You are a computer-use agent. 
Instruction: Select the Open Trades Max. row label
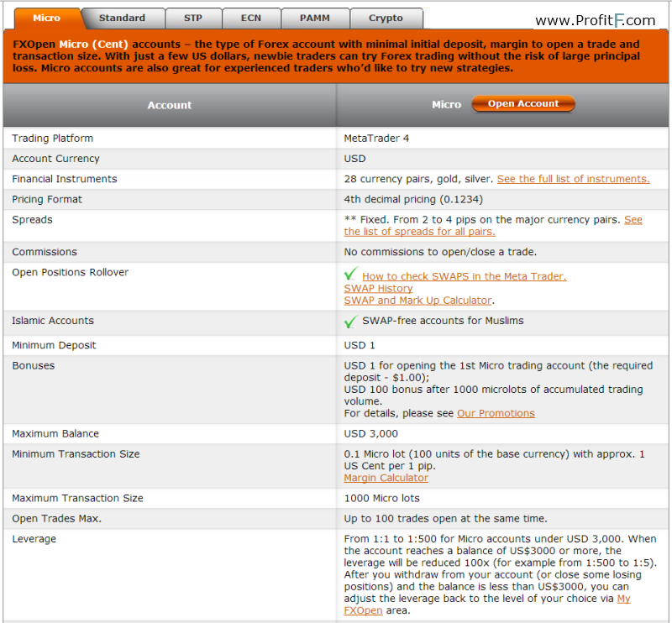[x=56, y=518]
